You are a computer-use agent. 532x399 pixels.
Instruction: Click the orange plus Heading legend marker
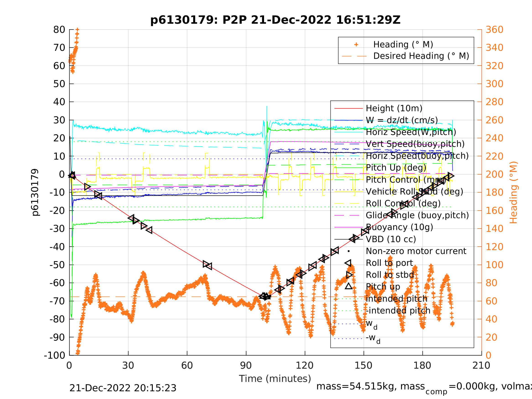[x=356, y=44]
